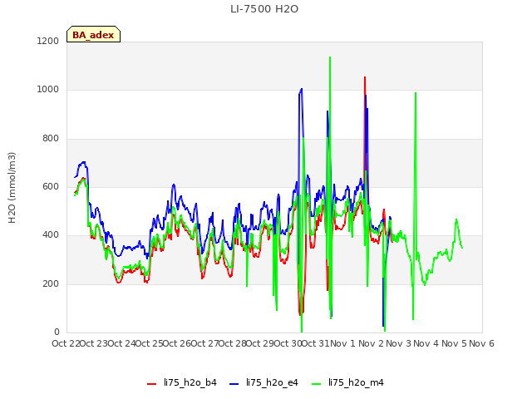
Task: Click the Oct 22 x-axis label
Action: point(66,343)
